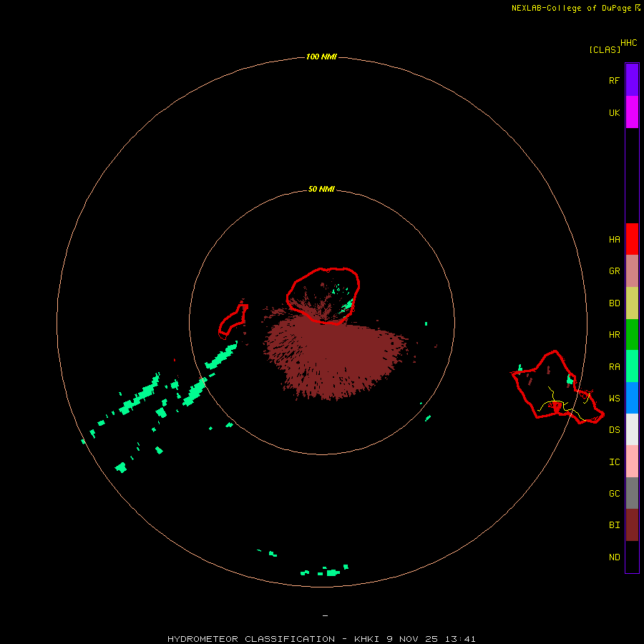Click the blue WS color swatch

point(632,398)
